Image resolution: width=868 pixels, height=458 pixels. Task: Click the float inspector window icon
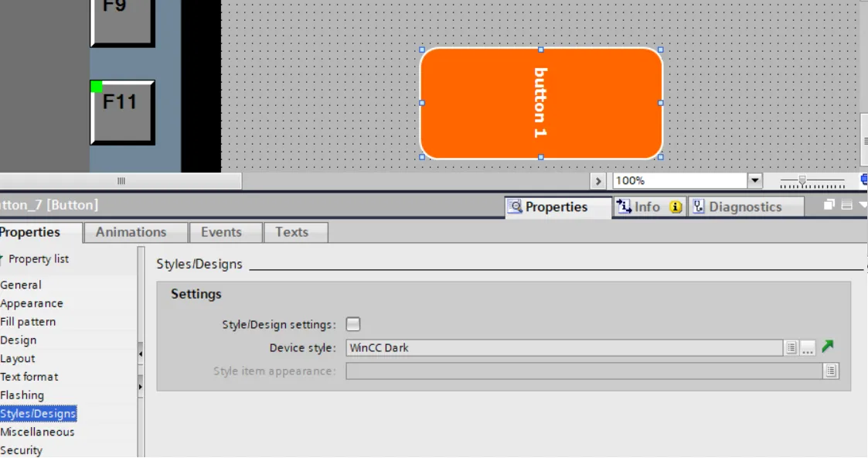coord(829,205)
